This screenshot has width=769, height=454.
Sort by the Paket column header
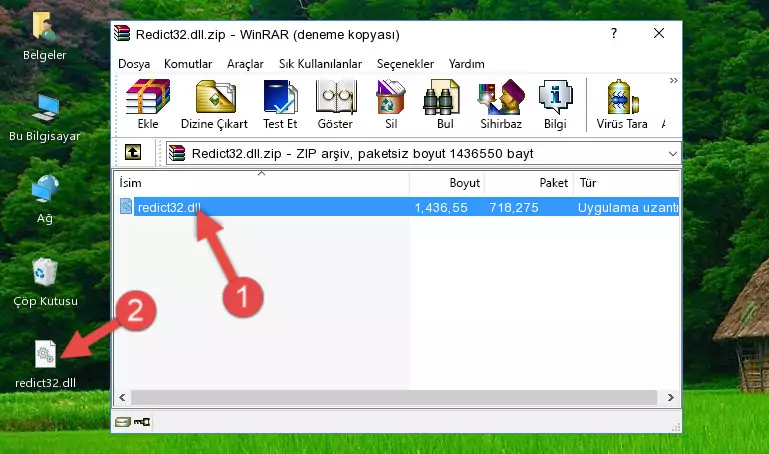pyautogui.click(x=529, y=183)
